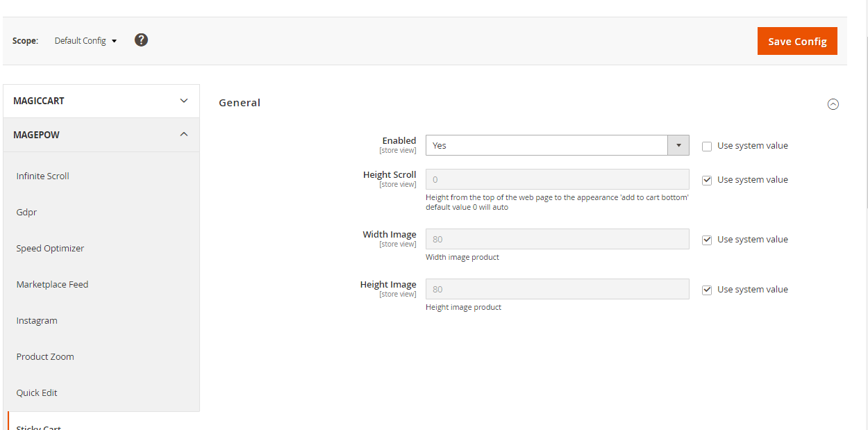868x430 pixels.
Task: Click the Height Scroll input field
Action: pyautogui.click(x=557, y=179)
